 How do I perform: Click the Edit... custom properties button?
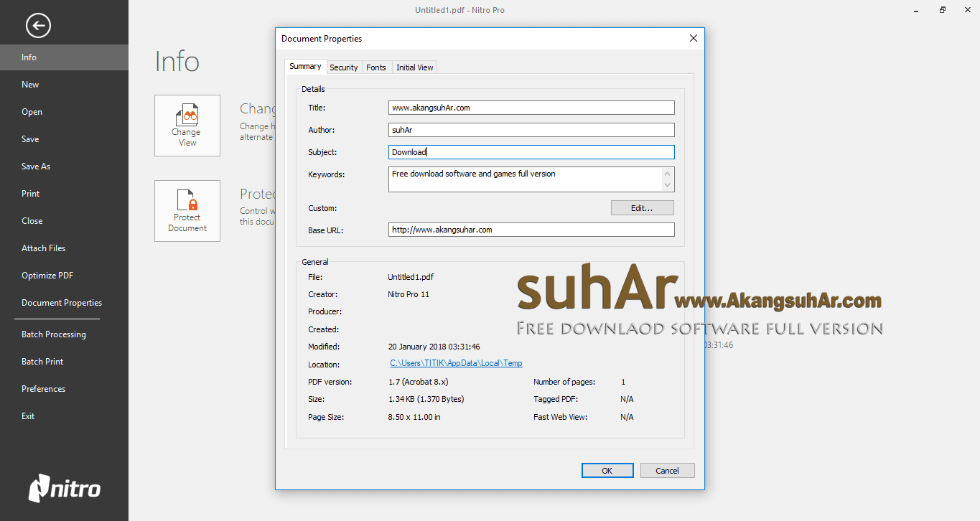tap(642, 208)
